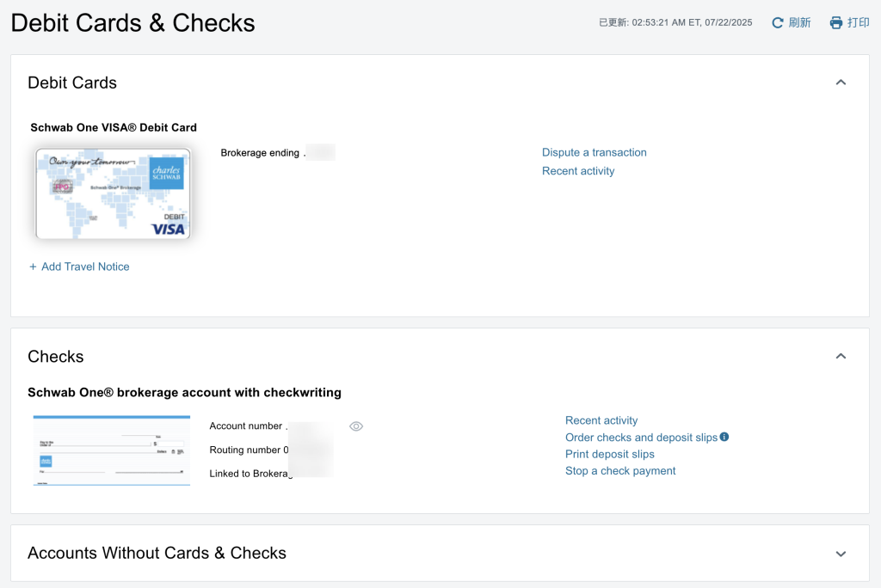Click the Debit Cards & Checks page title
This screenshot has width=881, height=588.
click(132, 23)
